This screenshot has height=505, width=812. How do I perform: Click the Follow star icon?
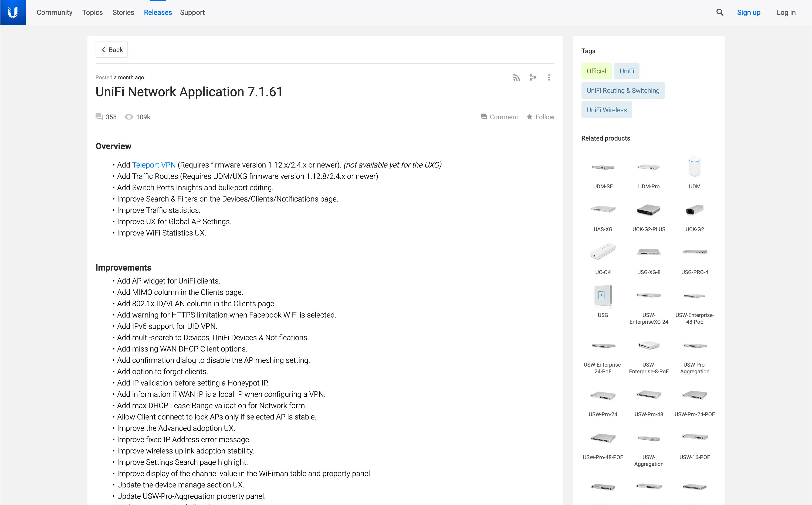tap(530, 117)
